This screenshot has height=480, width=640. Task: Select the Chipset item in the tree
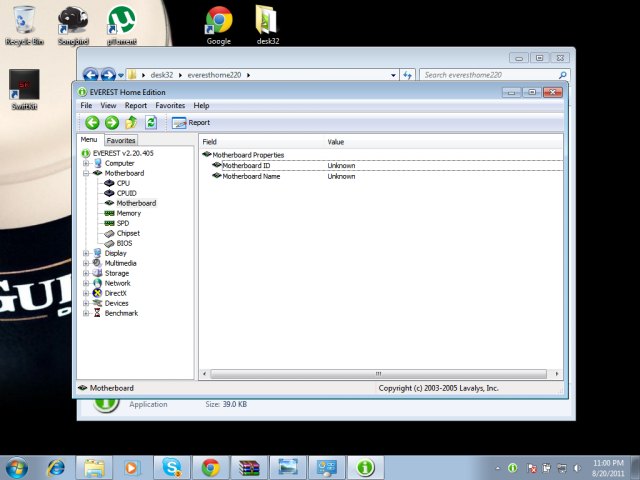[128, 233]
